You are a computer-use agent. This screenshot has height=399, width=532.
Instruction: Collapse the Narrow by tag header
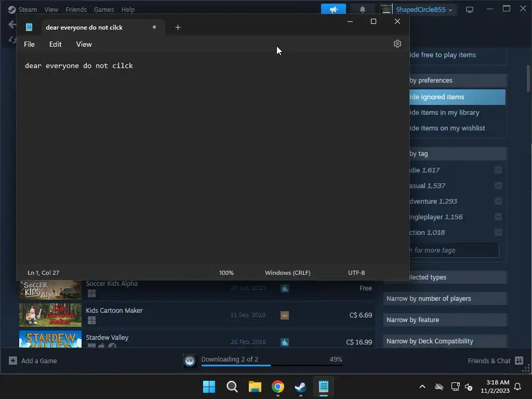[x=458, y=154]
